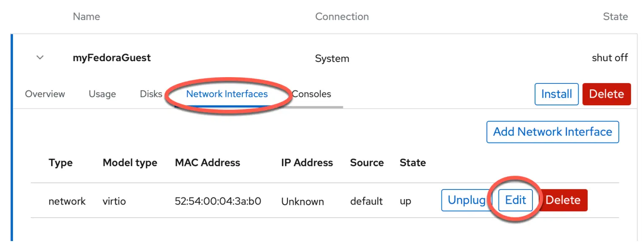
Task: Click the Name column header
Action: (86, 17)
